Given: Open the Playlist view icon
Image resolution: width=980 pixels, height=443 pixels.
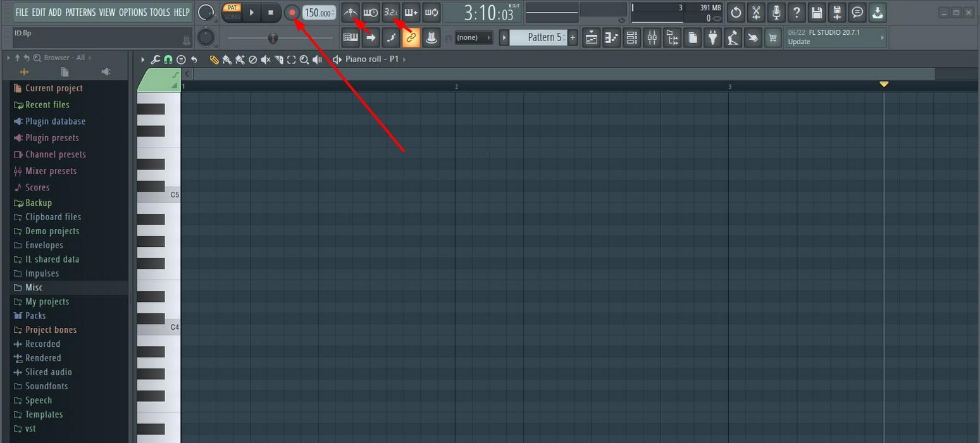Looking at the screenshot, I should point(591,37).
